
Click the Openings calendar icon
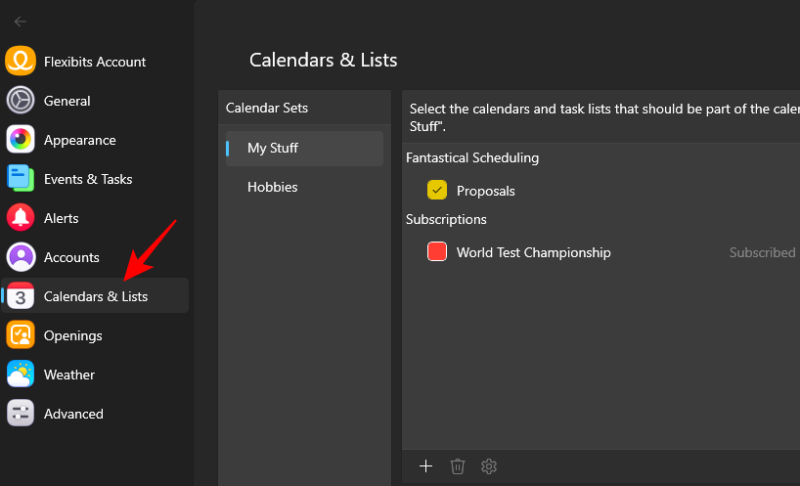(x=21, y=336)
